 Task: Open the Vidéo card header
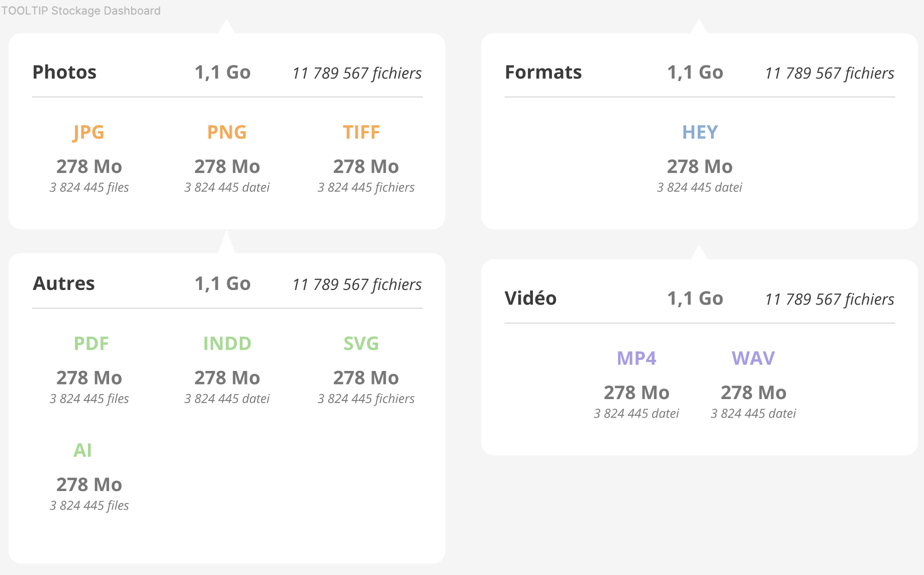(531, 298)
